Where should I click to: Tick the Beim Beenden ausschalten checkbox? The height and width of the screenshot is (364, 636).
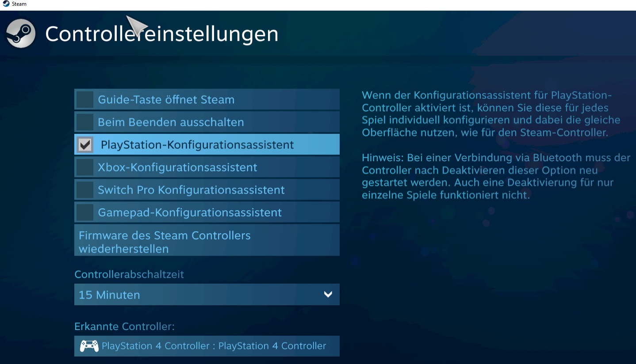84,122
